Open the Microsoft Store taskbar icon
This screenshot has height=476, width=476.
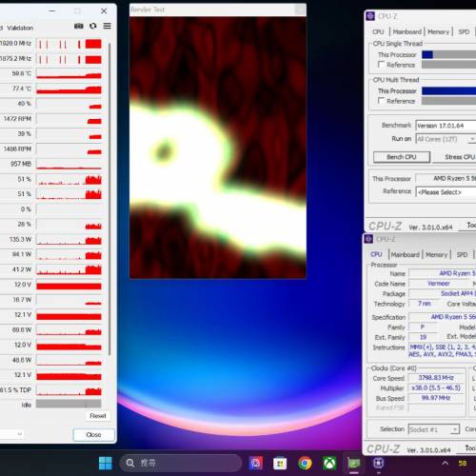point(280,464)
